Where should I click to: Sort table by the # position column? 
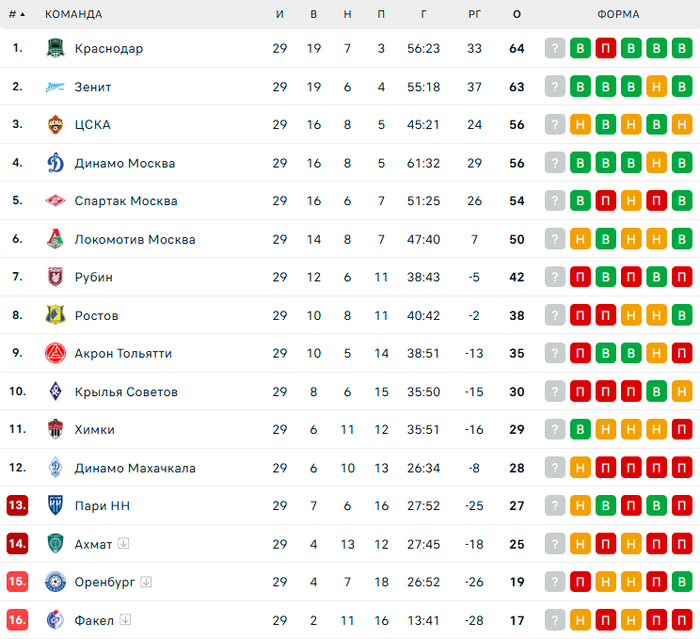(17, 15)
